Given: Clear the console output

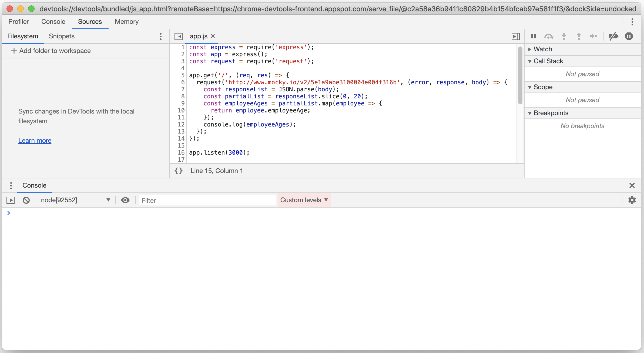Looking at the screenshot, I should tap(26, 200).
